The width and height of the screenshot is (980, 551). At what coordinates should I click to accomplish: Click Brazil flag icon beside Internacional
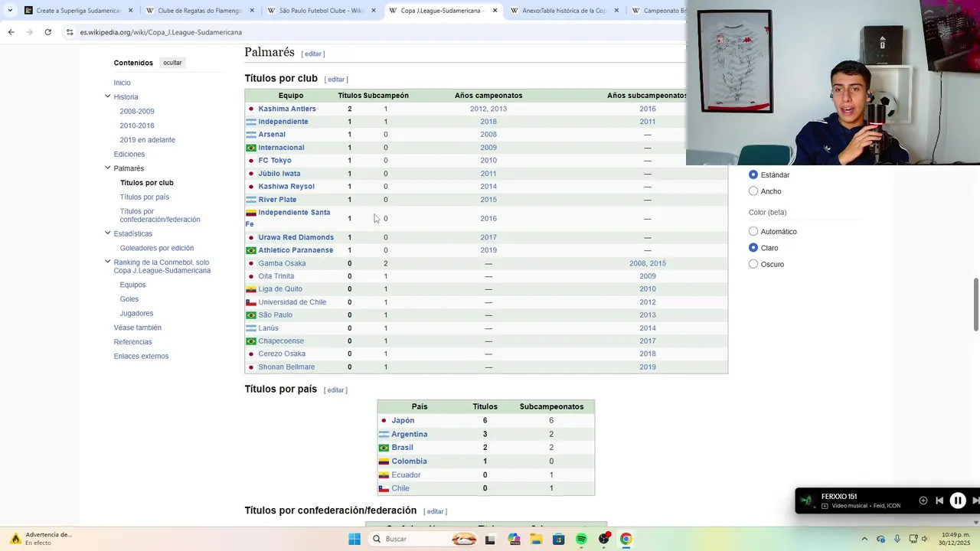tap(250, 148)
